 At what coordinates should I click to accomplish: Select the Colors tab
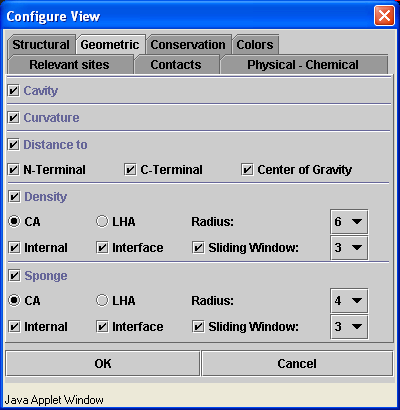click(255, 45)
